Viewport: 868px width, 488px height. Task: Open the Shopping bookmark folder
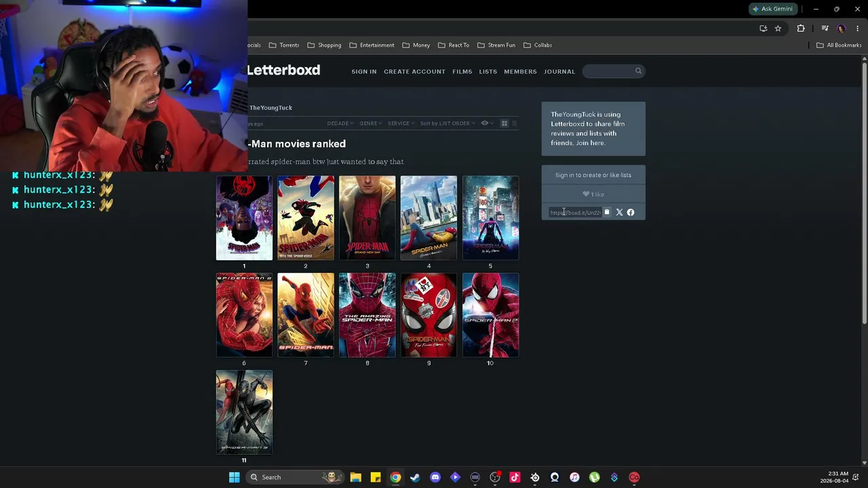(x=324, y=45)
